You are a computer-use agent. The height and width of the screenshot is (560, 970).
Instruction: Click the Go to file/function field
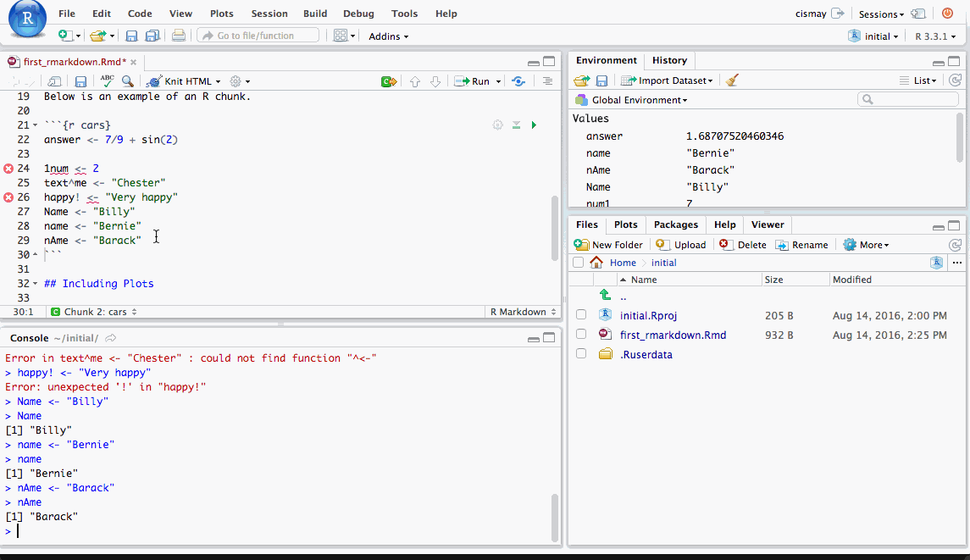click(x=258, y=36)
